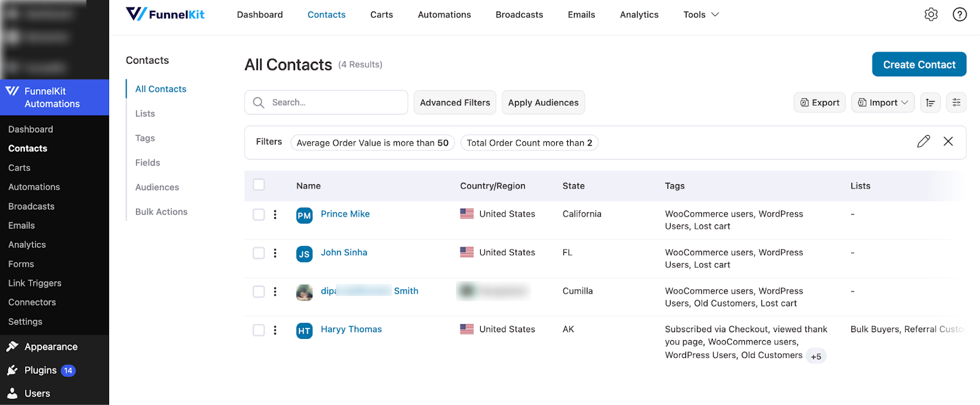The width and height of the screenshot is (980, 405).
Task: Open the John Sinha contact link
Action: [344, 252]
